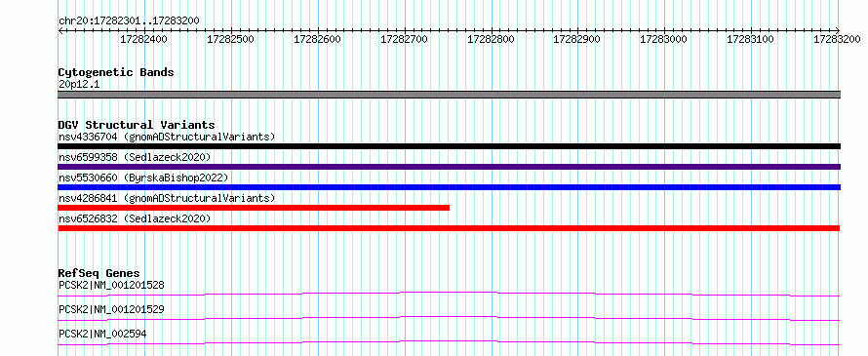Select the long red nsv6526832 variant bar

[x=449, y=228]
